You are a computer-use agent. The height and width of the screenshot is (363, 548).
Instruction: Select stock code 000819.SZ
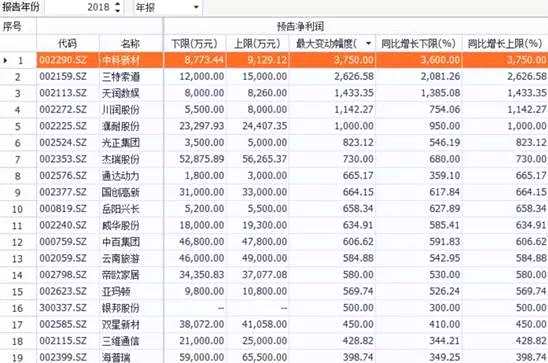pos(63,209)
